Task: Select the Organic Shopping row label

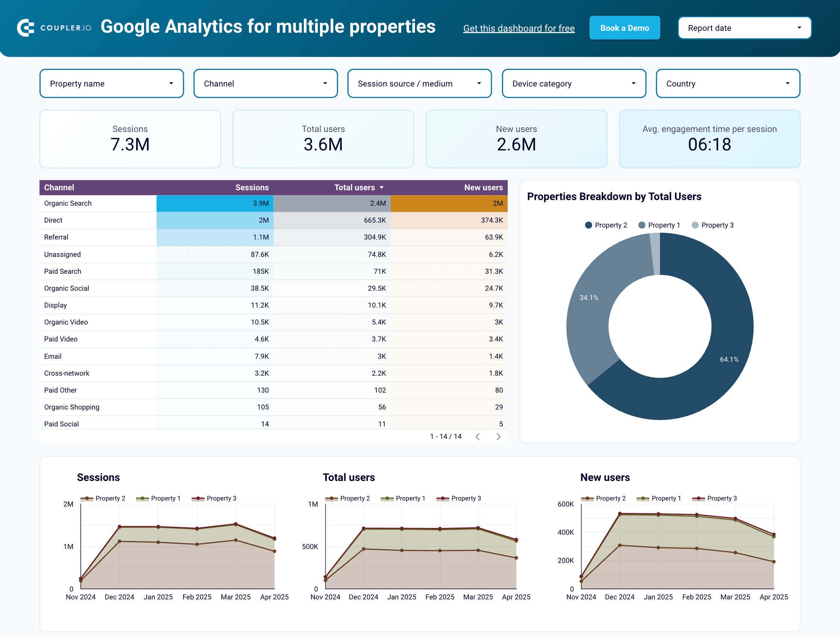Action: 72,407
